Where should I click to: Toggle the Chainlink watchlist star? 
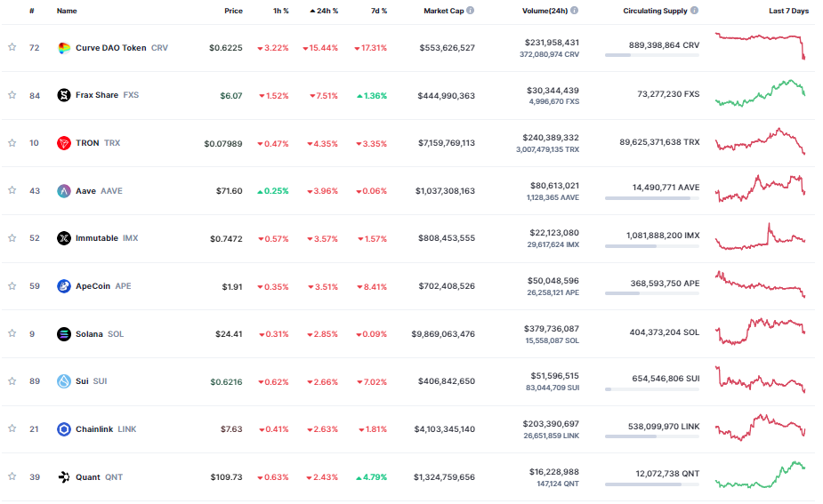click(12, 428)
